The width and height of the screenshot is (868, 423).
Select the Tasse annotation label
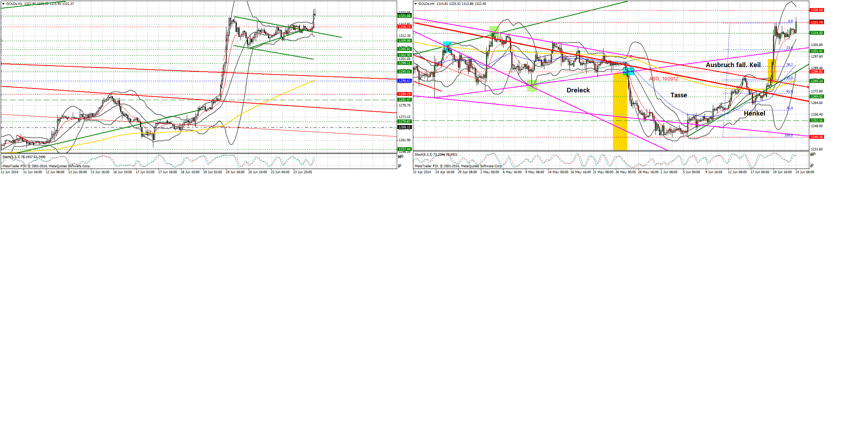click(679, 95)
